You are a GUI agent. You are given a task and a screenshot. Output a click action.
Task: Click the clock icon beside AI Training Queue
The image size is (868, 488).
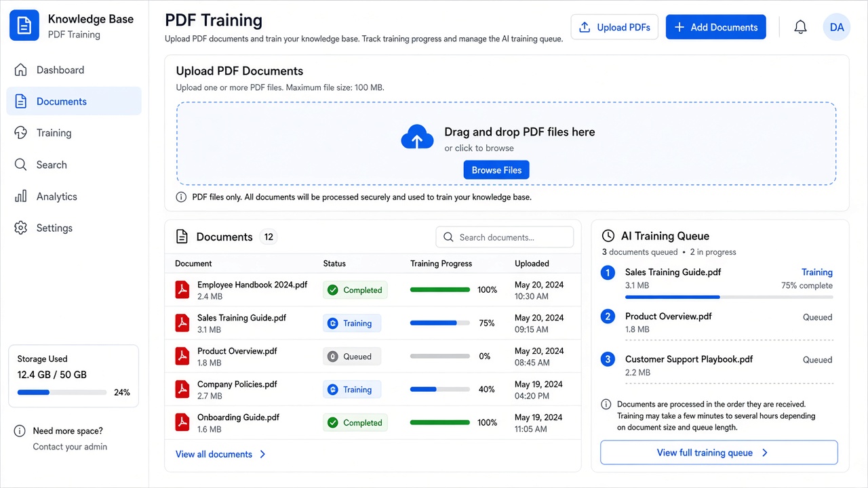pos(608,236)
